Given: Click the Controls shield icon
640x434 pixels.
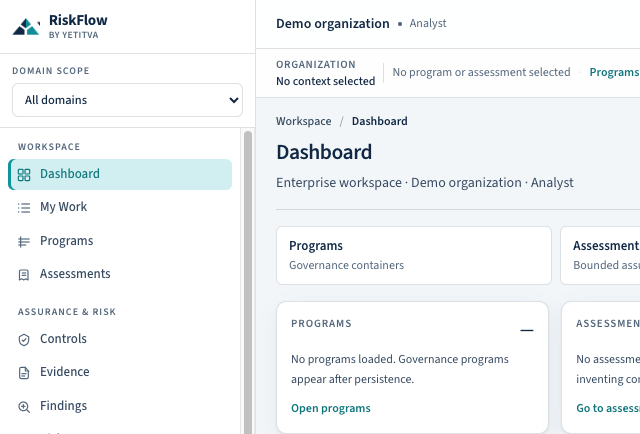Looking at the screenshot, I should coord(24,340).
